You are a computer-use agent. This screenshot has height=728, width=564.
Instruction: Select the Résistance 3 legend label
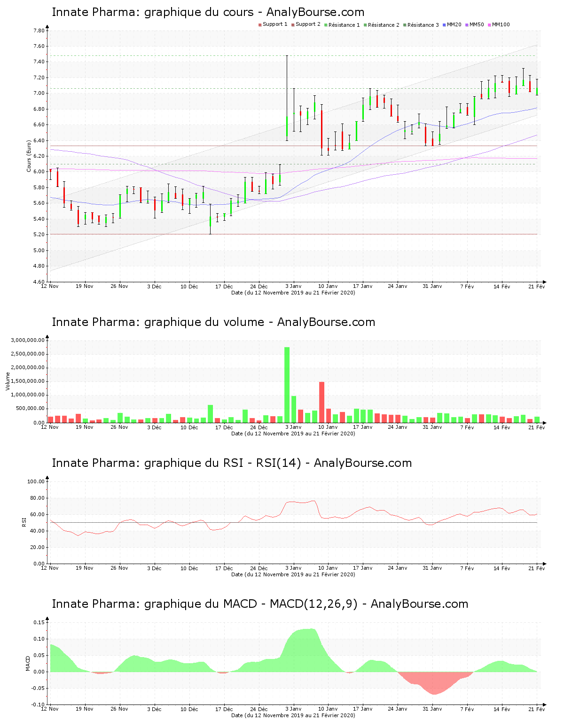click(423, 25)
